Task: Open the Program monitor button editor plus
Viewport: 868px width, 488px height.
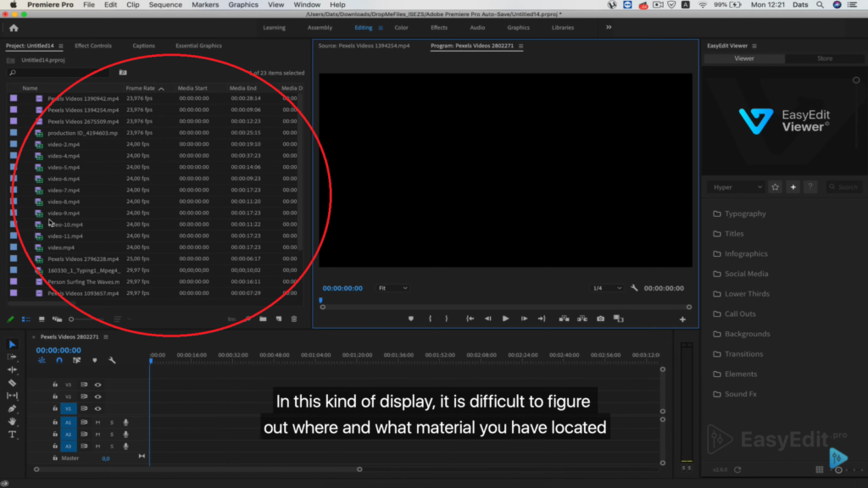Action: [682, 319]
